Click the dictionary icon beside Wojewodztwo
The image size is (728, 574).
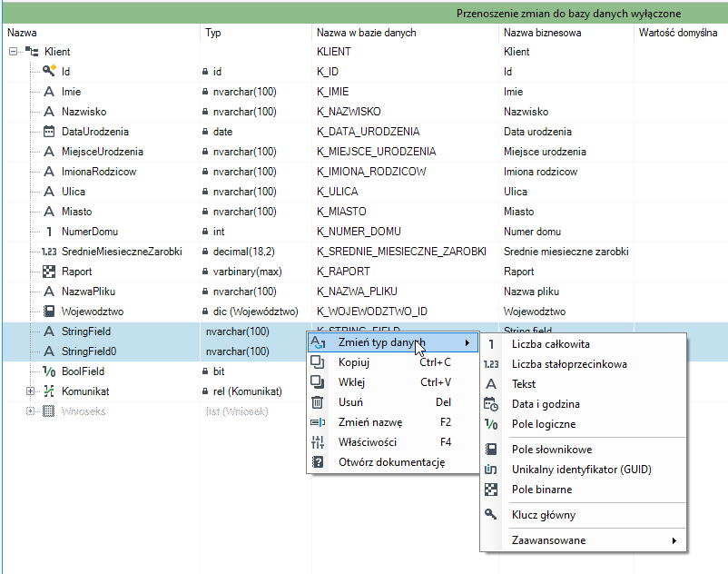49,312
